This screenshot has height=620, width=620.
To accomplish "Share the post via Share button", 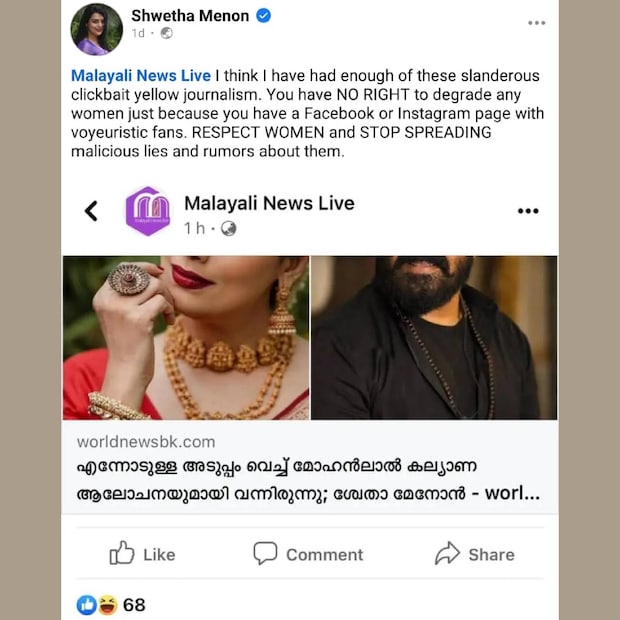I will 474,554.
